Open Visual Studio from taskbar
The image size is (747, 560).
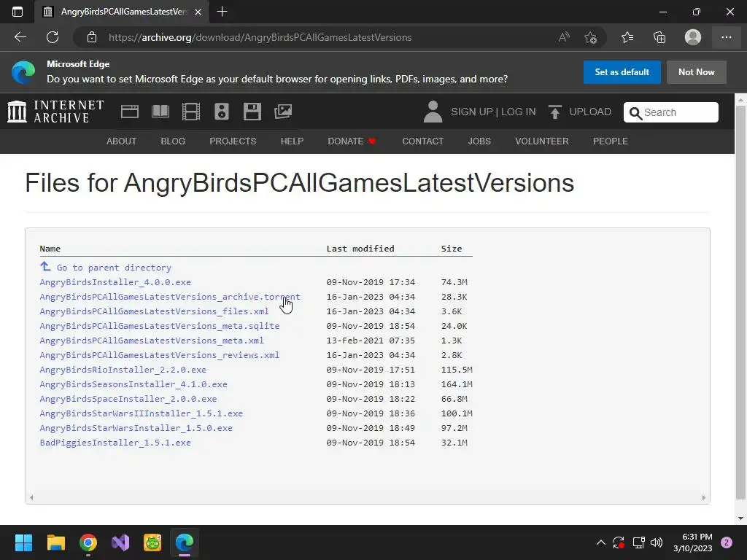click(120, 542)
